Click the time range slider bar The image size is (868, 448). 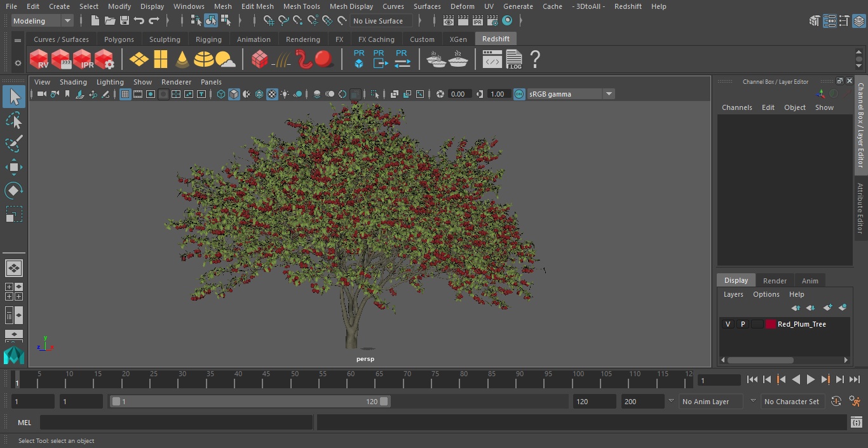tap(250, 402)
